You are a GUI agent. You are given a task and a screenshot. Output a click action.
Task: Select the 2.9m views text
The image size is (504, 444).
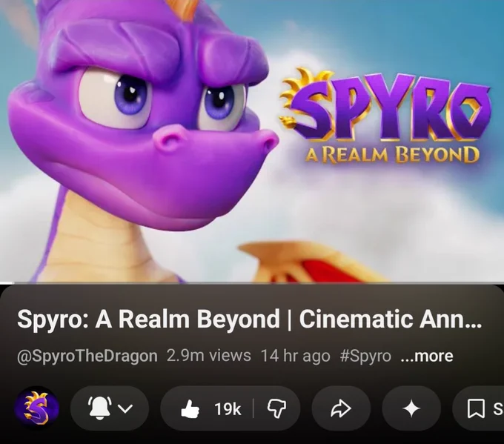(208, 356)
